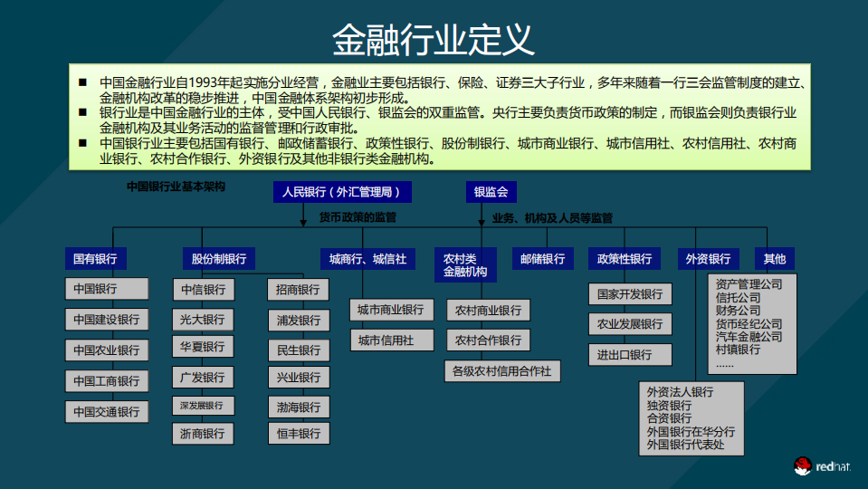868x489 pixels.
Task: Click the 中国农业银行 box
Action: click(x=107, y=350)
